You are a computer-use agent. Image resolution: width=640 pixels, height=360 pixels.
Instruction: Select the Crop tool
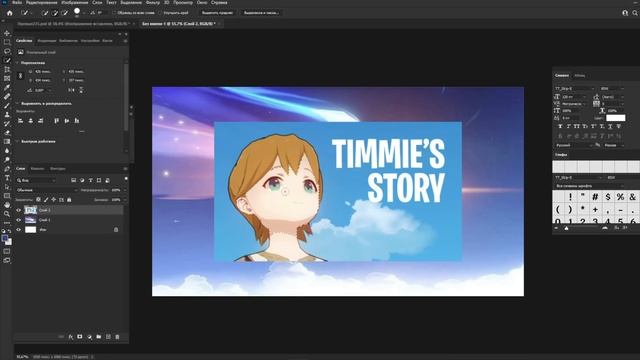(7, 69)
